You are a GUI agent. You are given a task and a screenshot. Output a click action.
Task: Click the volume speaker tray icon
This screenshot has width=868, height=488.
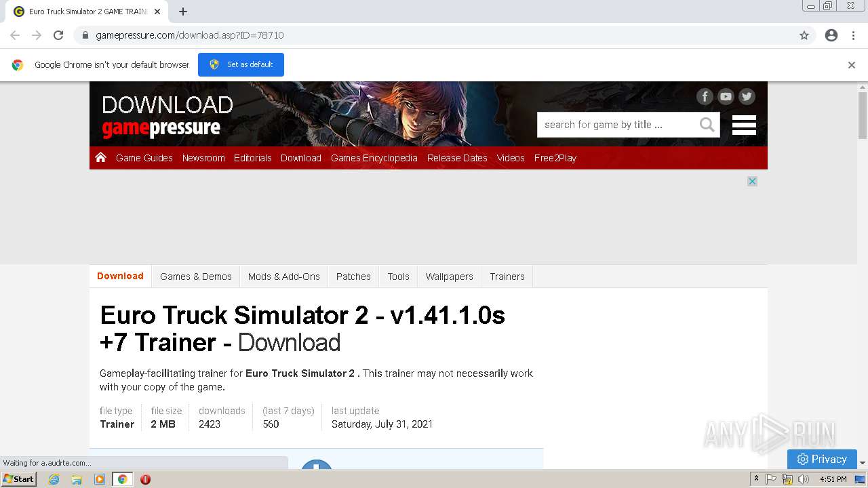(x=804, y=479)
